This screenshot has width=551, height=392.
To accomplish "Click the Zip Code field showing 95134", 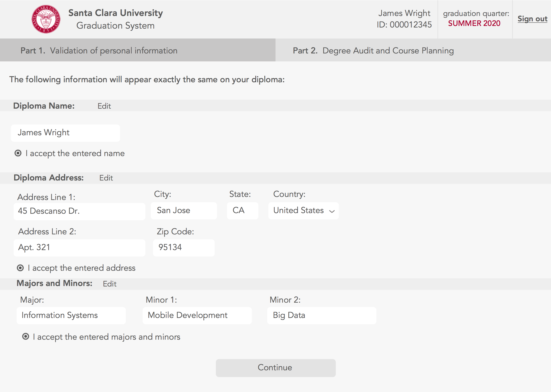I will (184, 247).
